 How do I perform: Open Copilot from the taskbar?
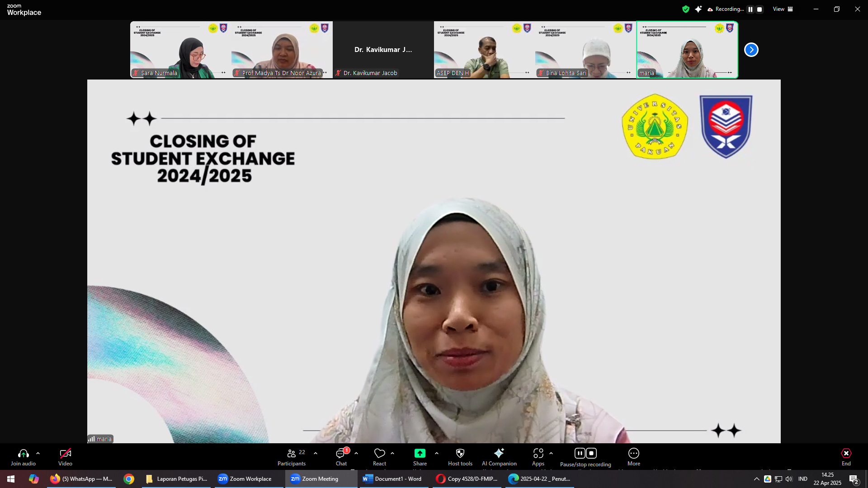(34, 479)
